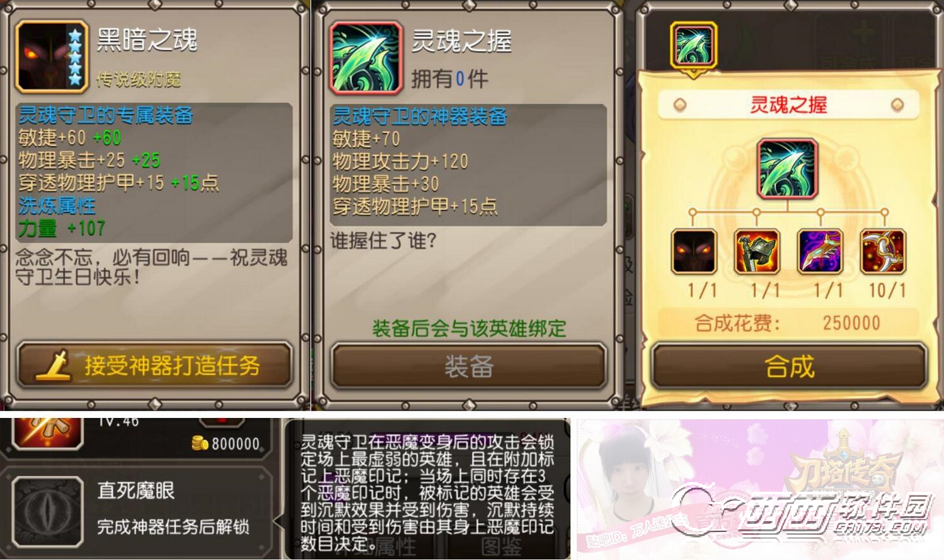Screen dimensions: 944x560
Task: Click the 直死魔眼 eye skill icon
Action: pos(47,512)
